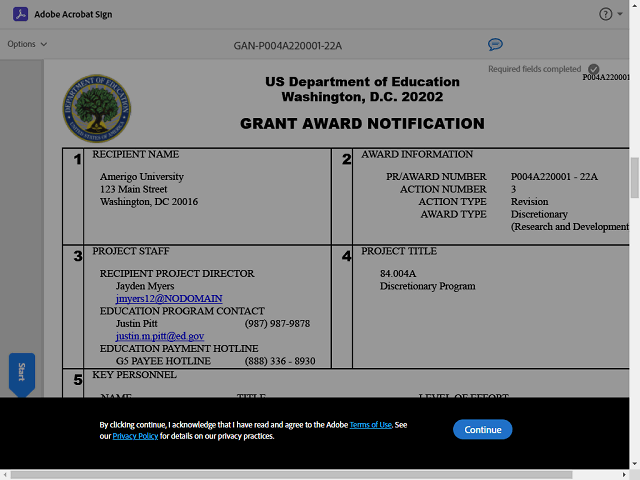Click the 'Amerigo University' recipient name
640x480 pixels.
pyautogui.click(x=142, y=177)
